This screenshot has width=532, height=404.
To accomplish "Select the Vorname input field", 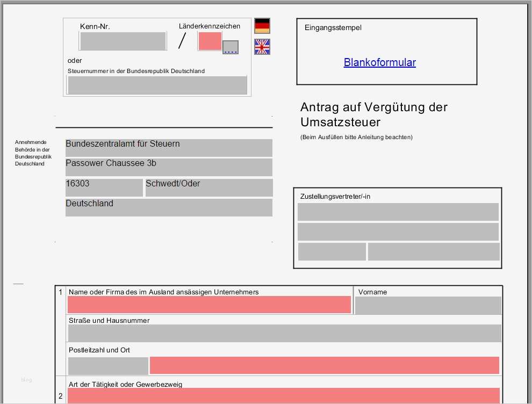I will (427, 305).
